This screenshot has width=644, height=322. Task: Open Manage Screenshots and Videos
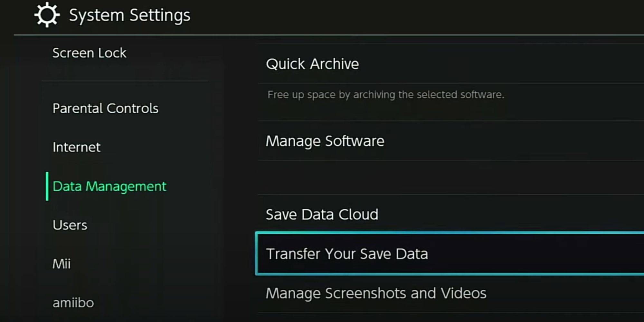376,293
